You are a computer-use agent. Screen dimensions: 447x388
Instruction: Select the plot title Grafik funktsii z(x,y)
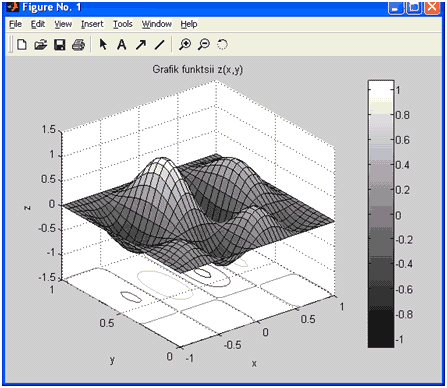198,69
